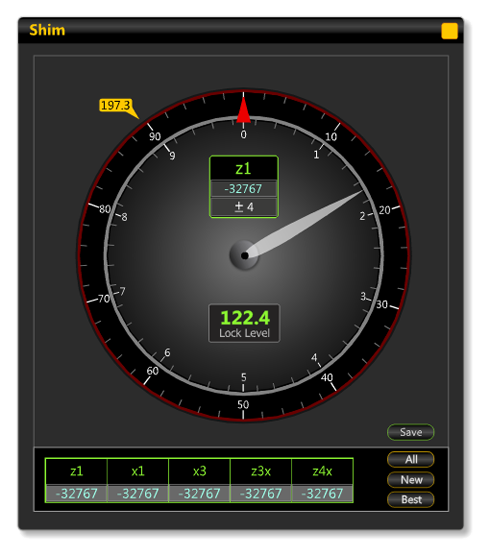Click the dial needle center hub
Image resolution: width=490 pixels, height=555 pixels.
pos(244,255)
